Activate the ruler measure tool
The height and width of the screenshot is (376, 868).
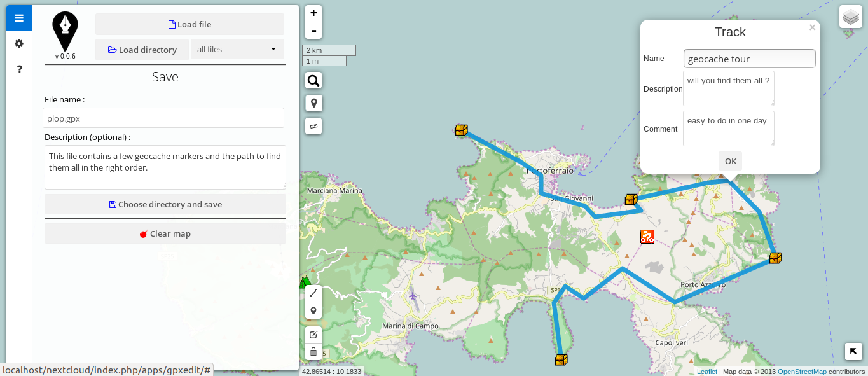pos(313,126)
